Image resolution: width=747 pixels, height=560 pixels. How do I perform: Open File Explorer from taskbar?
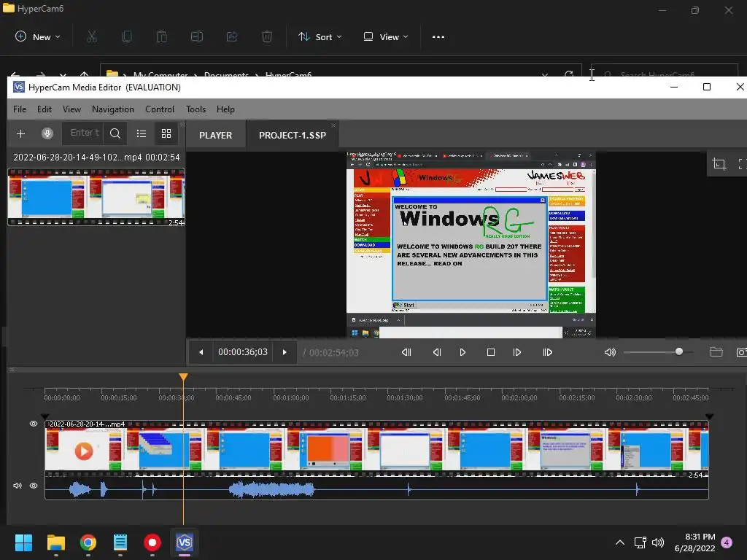tap(55, 542)
